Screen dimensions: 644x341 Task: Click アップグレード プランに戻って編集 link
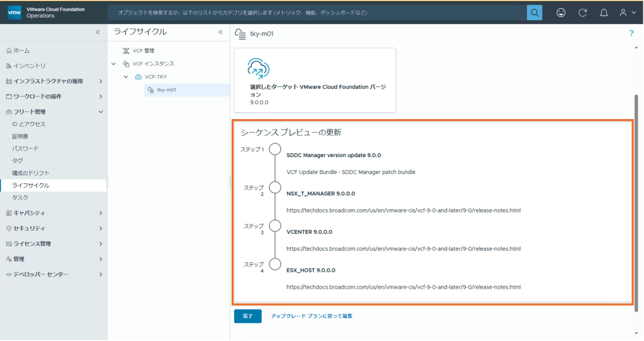(312, 316)
